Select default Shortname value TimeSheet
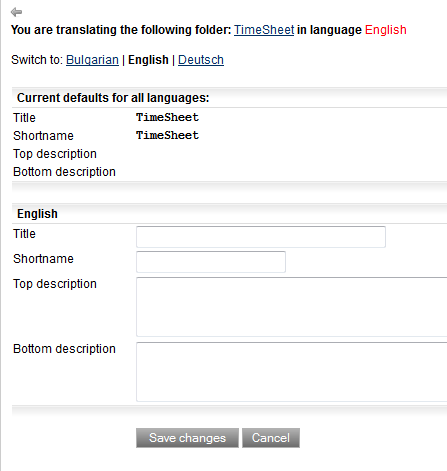The image size is (447, 471). 167,135
